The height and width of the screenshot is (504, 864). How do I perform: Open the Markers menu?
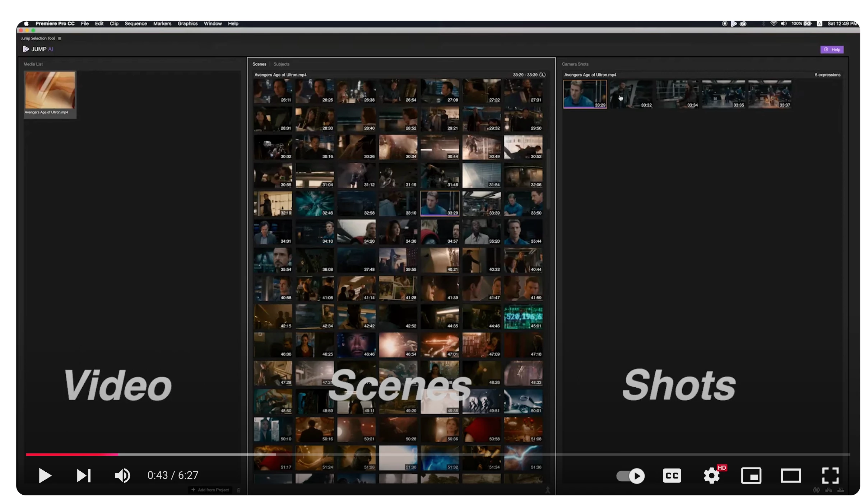pos(162,24)
